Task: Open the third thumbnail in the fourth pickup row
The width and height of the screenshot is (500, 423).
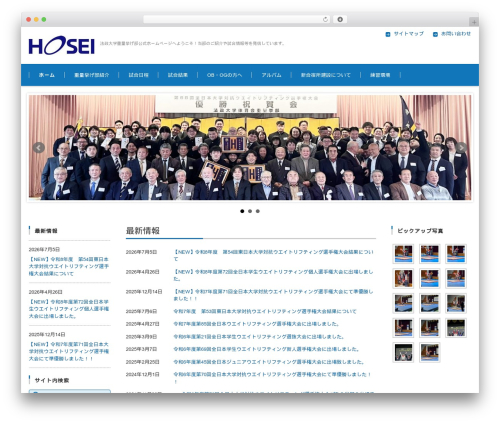Action: pos(456,328)
